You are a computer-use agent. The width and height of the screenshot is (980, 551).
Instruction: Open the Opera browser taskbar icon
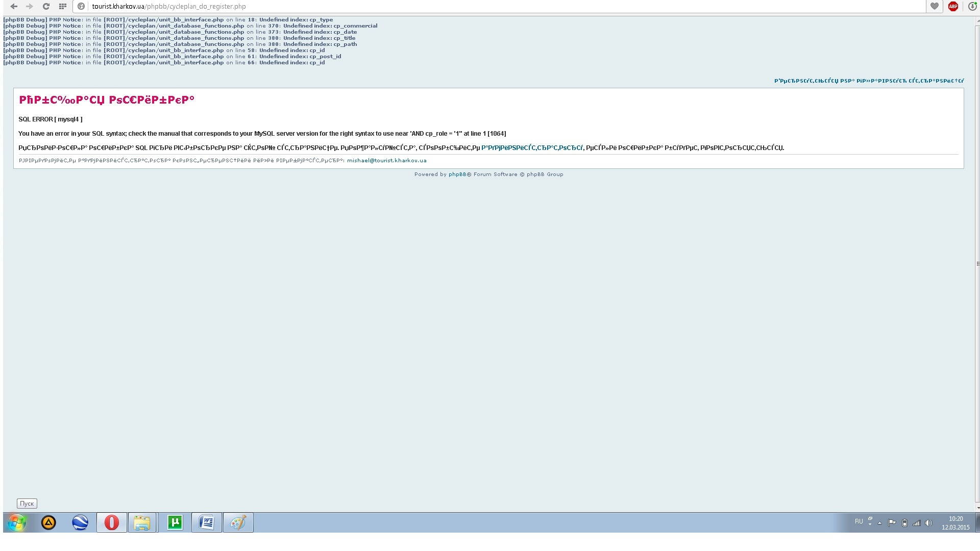111,522
